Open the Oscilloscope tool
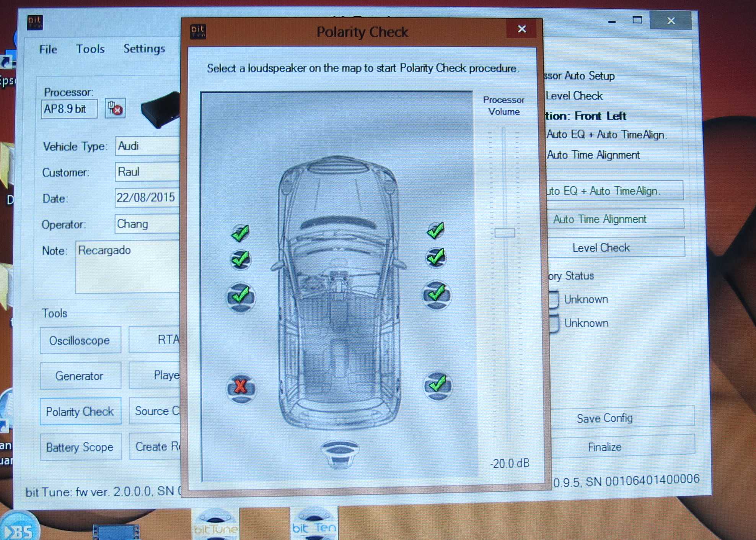The height and width of the screenshot is (540, 756). click(x=80, y=340)
